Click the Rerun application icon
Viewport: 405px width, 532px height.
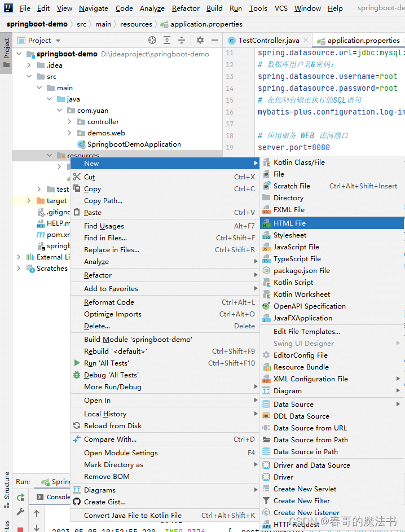20,497
